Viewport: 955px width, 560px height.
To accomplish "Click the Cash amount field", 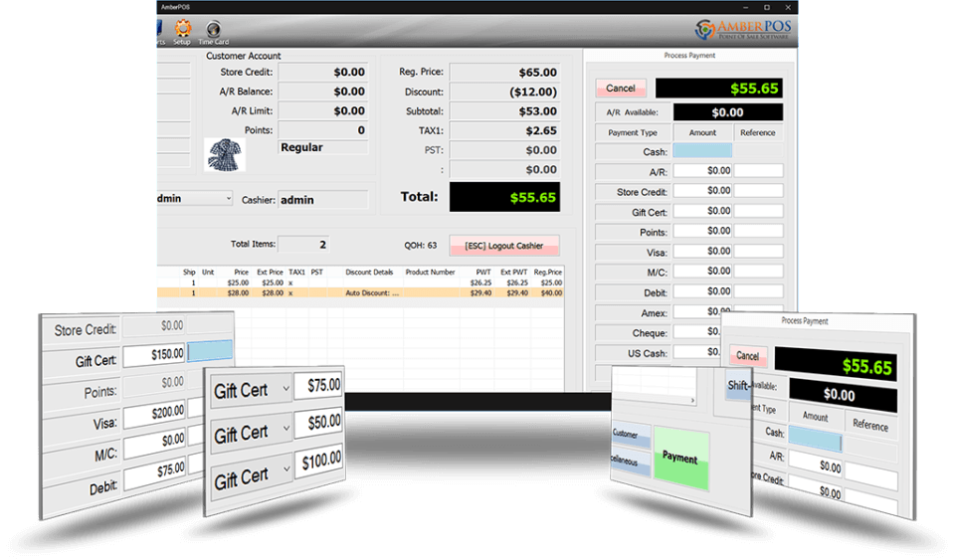I will coord(702,151).
